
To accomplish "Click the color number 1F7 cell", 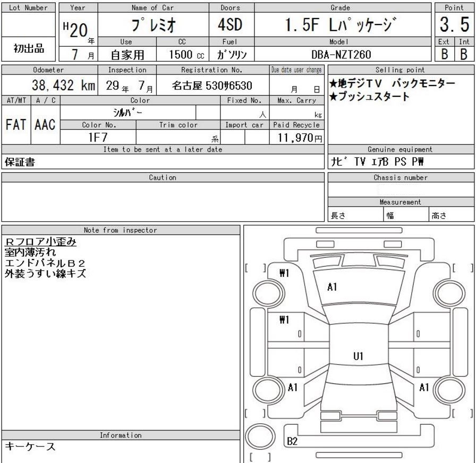I will (98, 137).
